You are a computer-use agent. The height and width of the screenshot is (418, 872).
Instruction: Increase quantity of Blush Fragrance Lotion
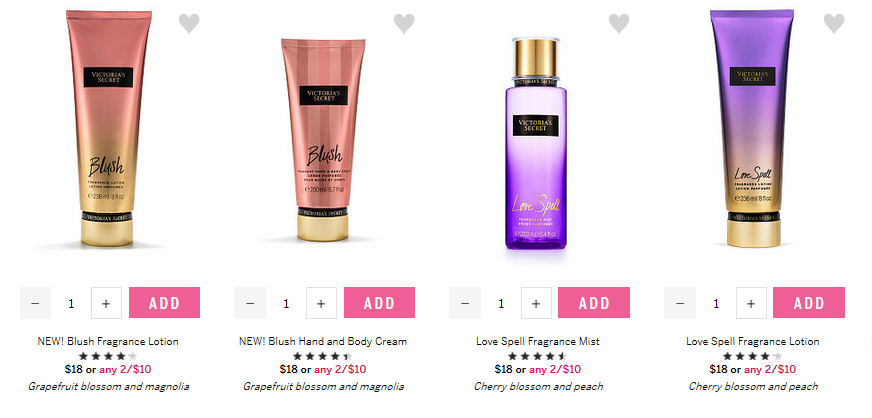coord(106,303)
